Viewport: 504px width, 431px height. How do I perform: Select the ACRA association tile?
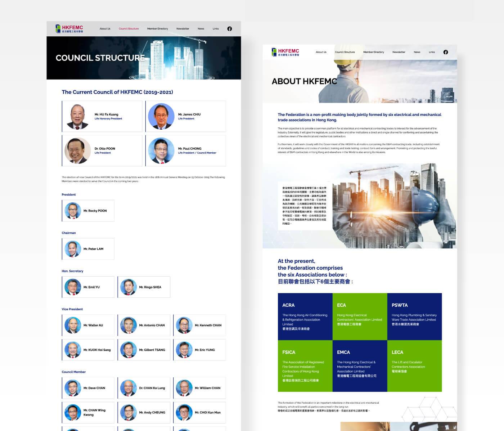[305, 316]
